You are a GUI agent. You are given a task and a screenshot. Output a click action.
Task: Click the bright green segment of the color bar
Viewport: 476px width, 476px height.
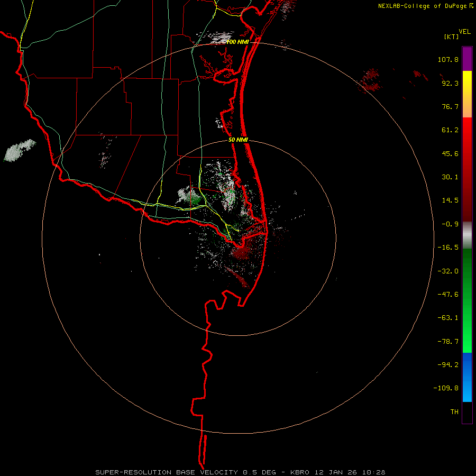pos(467,300)
